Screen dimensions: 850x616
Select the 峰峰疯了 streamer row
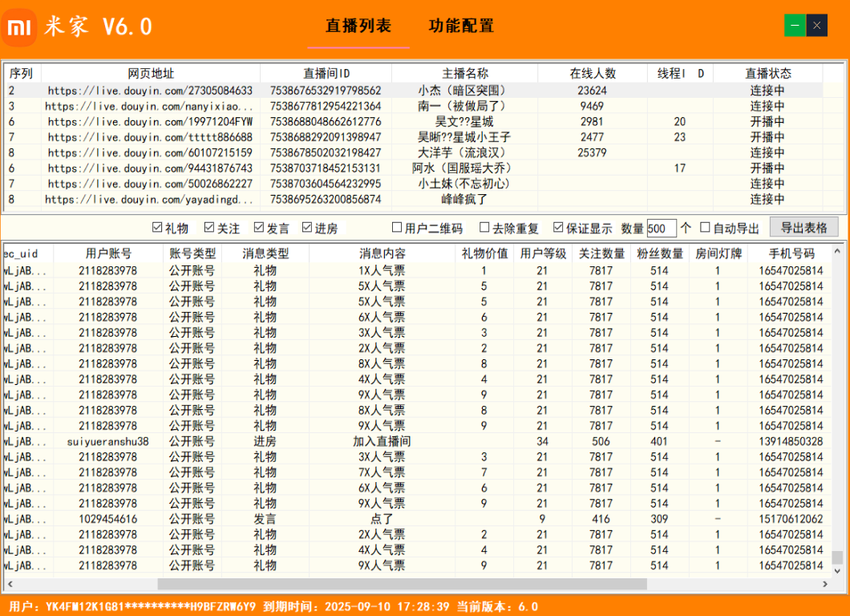[x=414, y=200]
